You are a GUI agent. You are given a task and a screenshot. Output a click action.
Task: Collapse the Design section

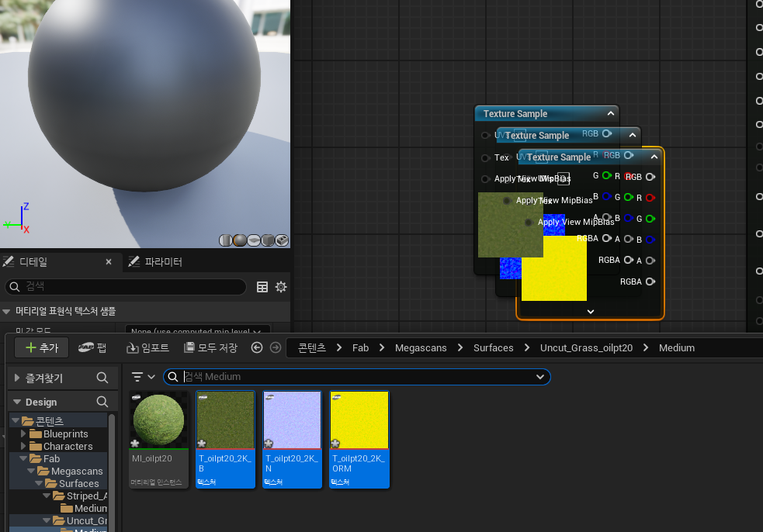pos(17,402)
